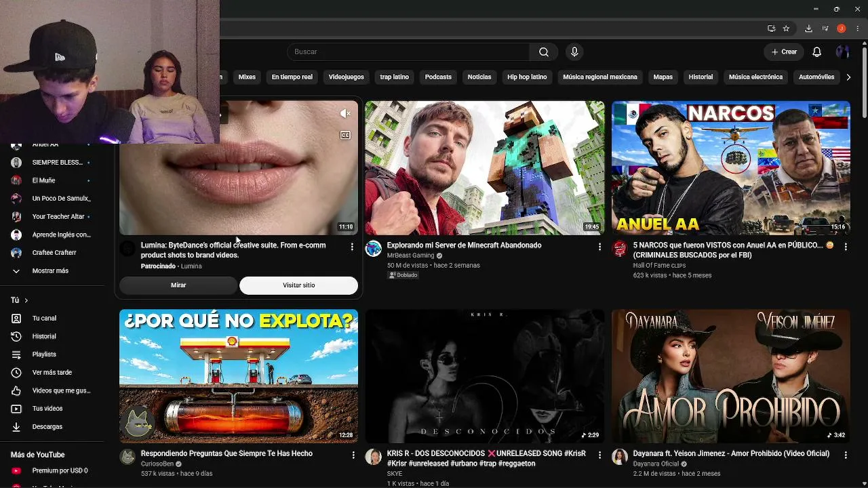
Task: Select the Podcasts chip
Action: tap(438, 77)
